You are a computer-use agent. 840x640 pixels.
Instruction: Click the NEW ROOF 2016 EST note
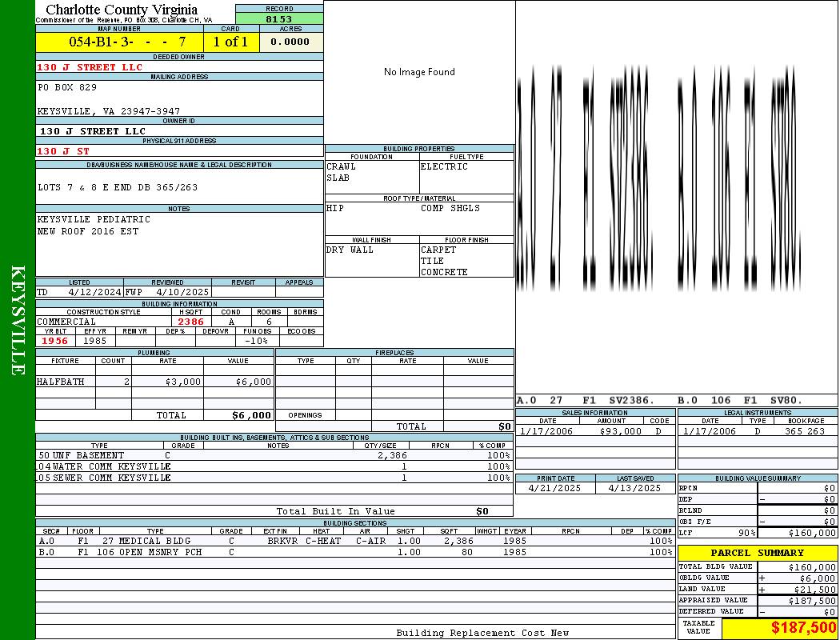88,231
